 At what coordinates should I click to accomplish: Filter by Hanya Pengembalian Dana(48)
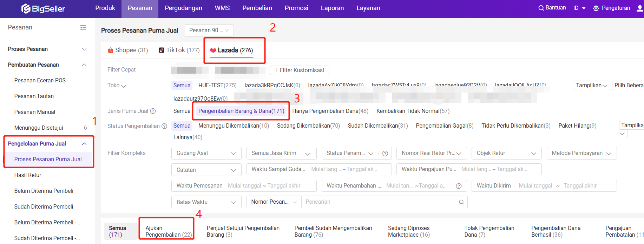[330, 111]
